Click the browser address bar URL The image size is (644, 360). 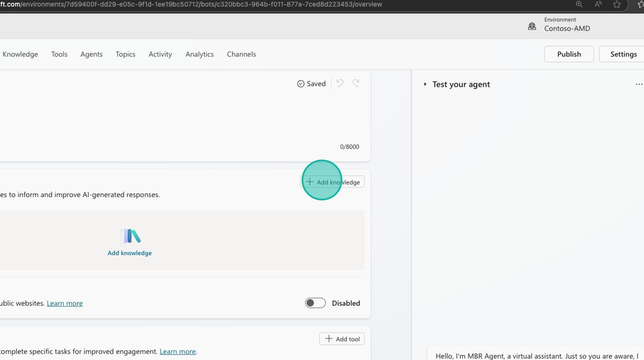(x=190, y=5)
